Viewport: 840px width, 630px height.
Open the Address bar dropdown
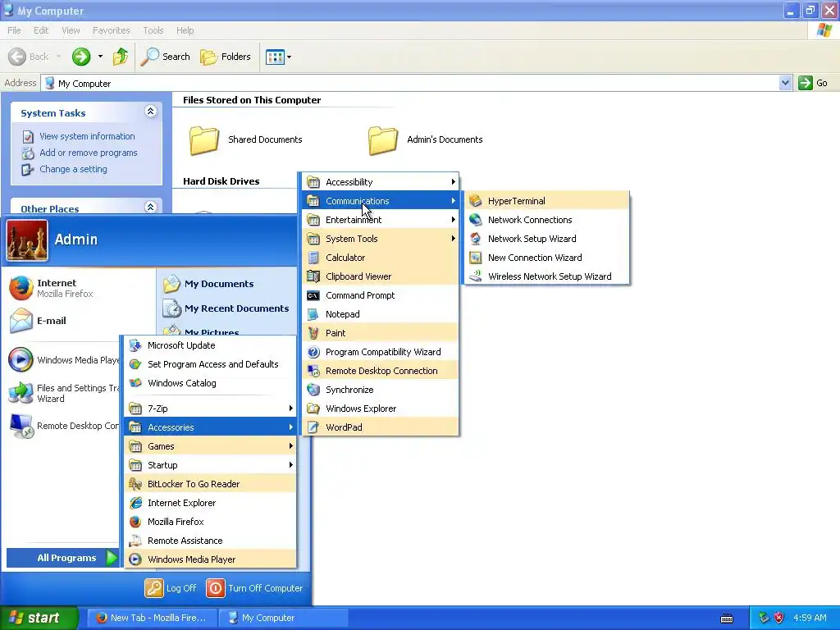pos(785,83)
